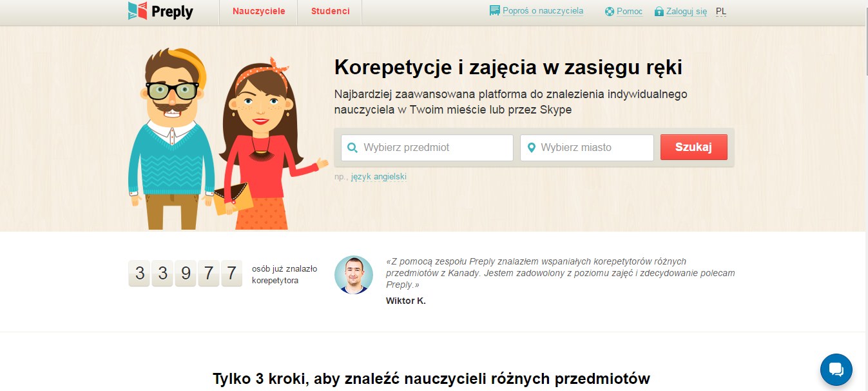Viewport: 868px width, 391px height.
Task: Click Wiktor K. profile photo
Action: 354,275
